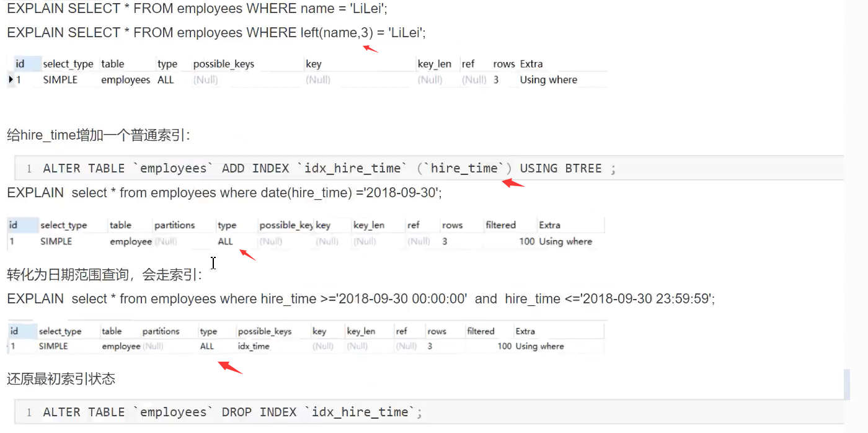Select the row pointer triangle in first result table

[x=11, y=79]
